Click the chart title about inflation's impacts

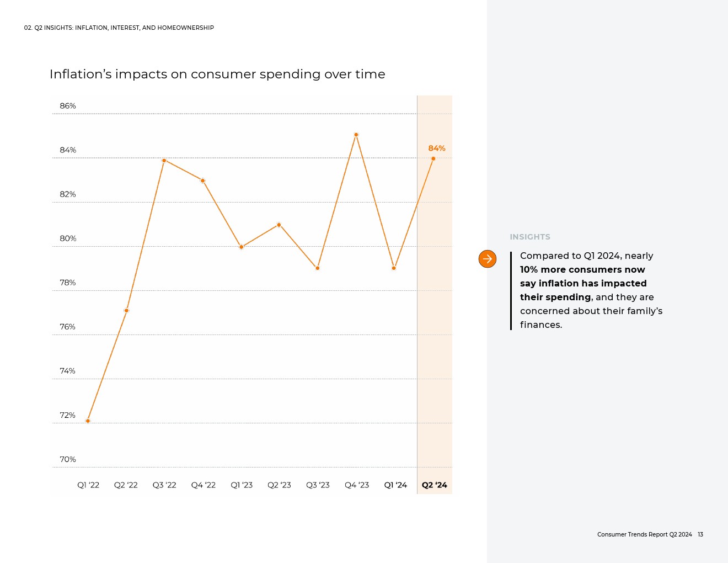click(x=217, y=74)
